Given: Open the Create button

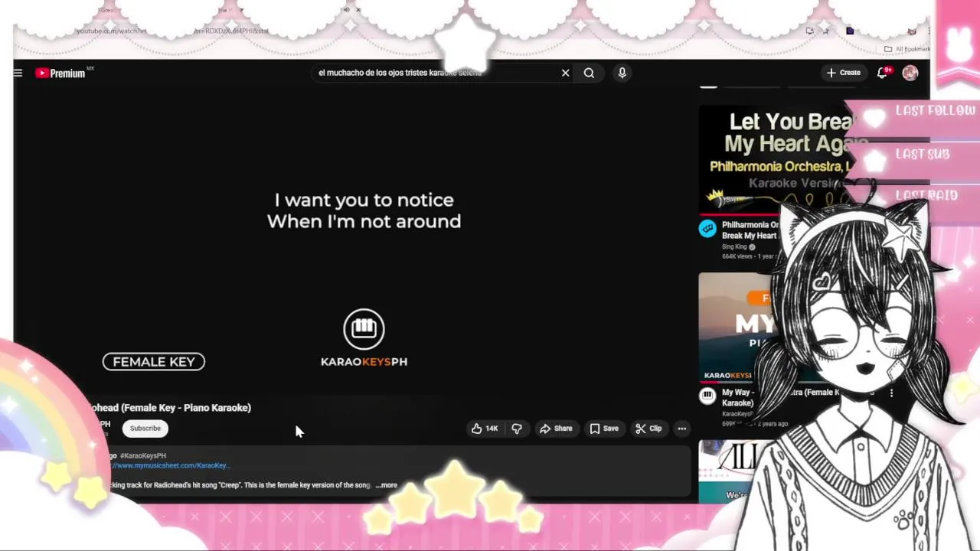Looking at the screenshot, I should [844, 73].
